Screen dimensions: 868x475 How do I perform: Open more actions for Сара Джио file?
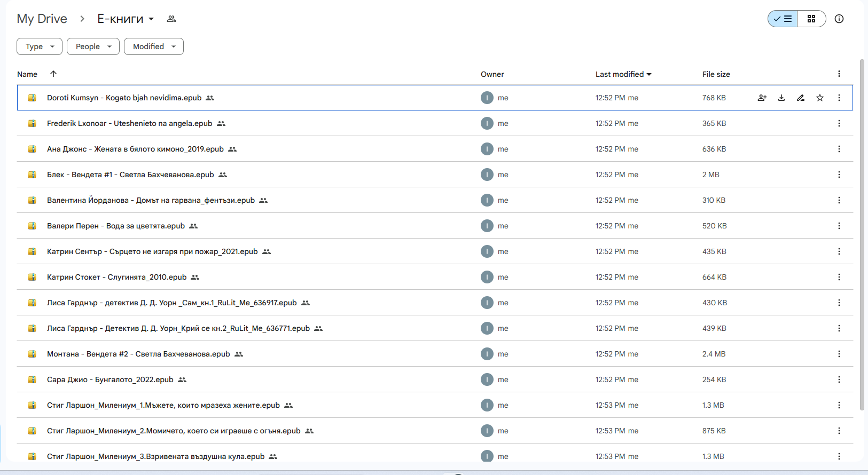[839, 379]
